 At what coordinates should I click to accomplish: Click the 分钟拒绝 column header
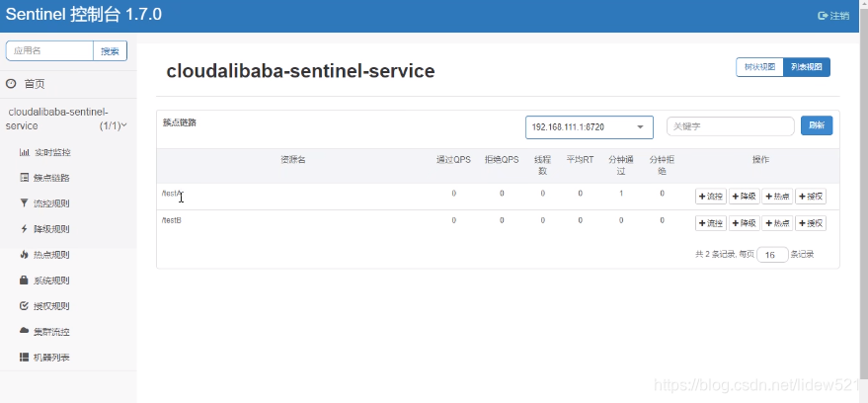[662, 166]
